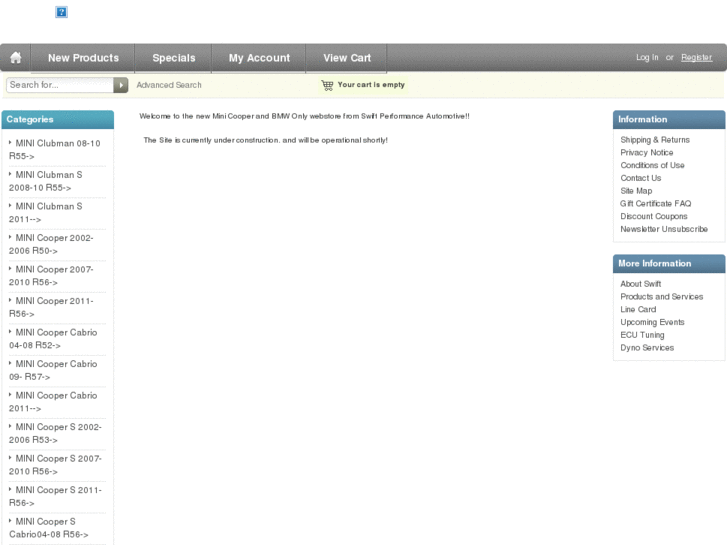
Task: Click the Register link
Action: coord(696,57)
